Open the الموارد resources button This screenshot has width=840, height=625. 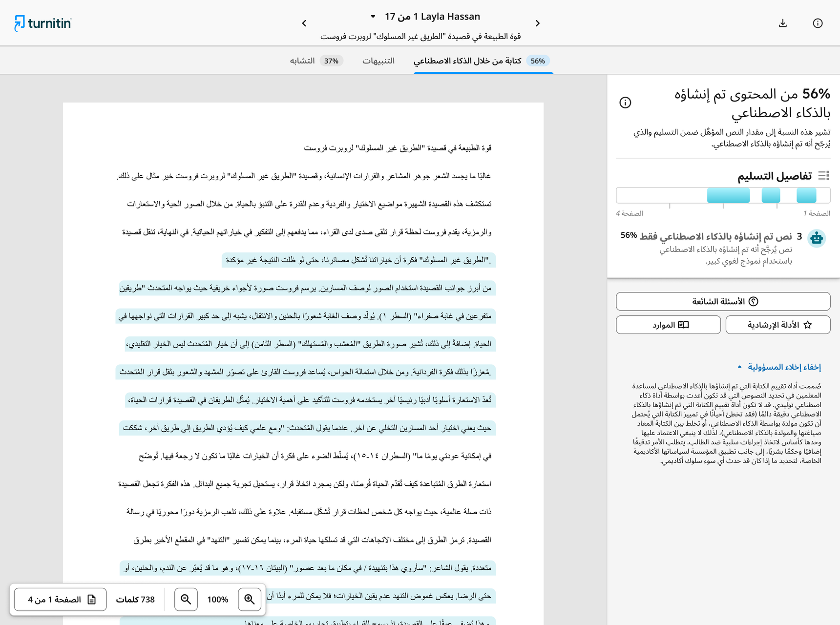click(x=668, y=325)
